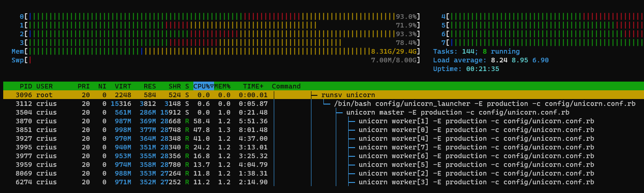
Task: Sort by the RES column header
Action: point(150,86)
